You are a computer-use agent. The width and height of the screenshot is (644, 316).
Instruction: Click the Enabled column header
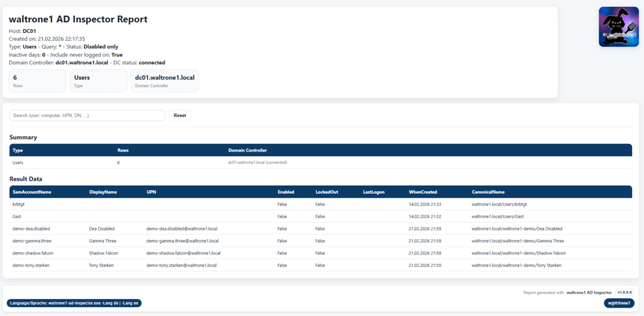286,192
